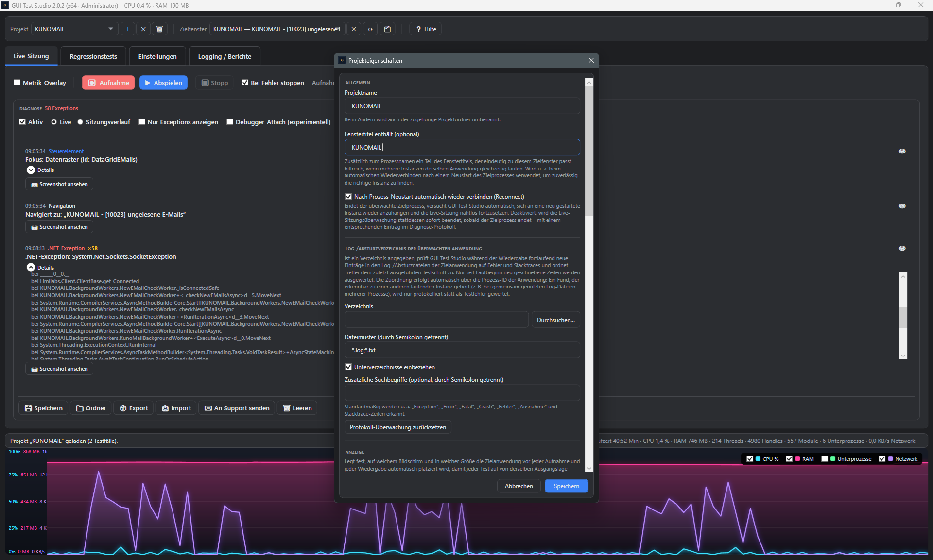Open the Einstellungen tab
This screenshot has width=933, height=560.
click(x=157, y=56)
